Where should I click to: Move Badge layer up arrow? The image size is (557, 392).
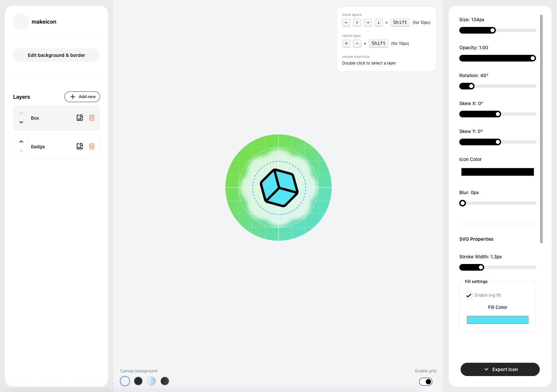point(21,142)
